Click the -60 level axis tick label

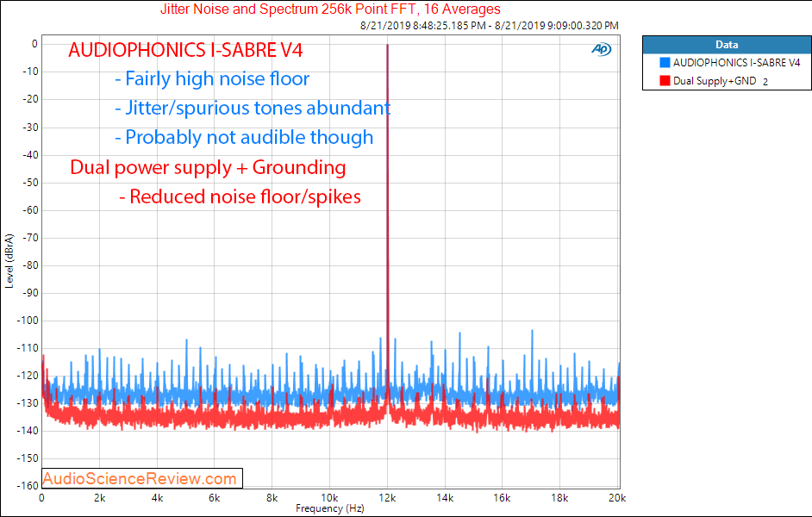click(x=30, y=209)
